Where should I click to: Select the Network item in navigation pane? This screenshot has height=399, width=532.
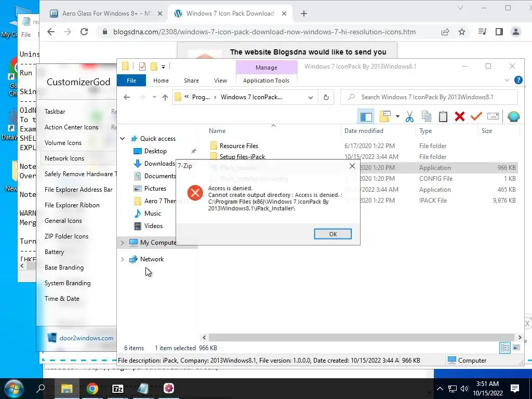pyautogui.click(x=152, y=259)
